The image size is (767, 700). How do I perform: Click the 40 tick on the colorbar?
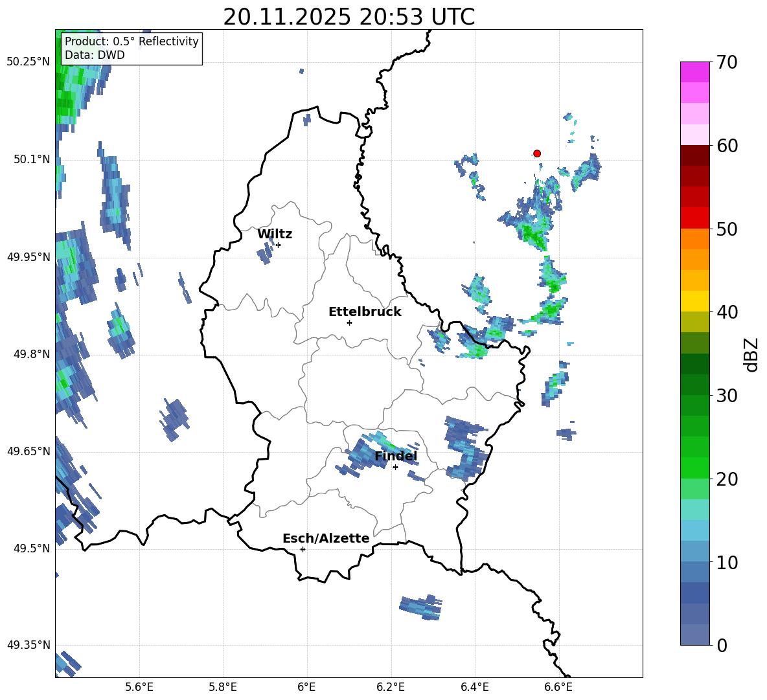click(727, 312)
